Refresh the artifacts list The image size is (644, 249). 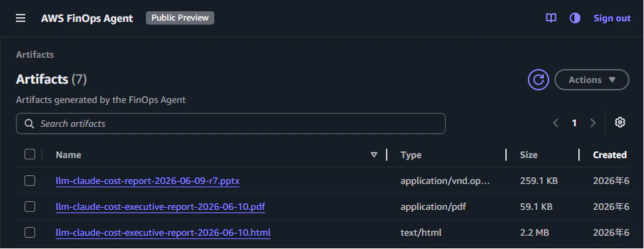click(x=539, y=80)
